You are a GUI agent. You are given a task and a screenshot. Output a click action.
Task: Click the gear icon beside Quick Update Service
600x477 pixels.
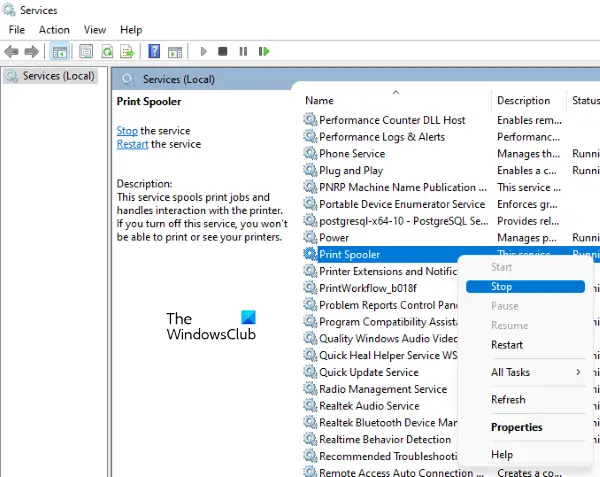pyautogui.click(x=310, y=372)
